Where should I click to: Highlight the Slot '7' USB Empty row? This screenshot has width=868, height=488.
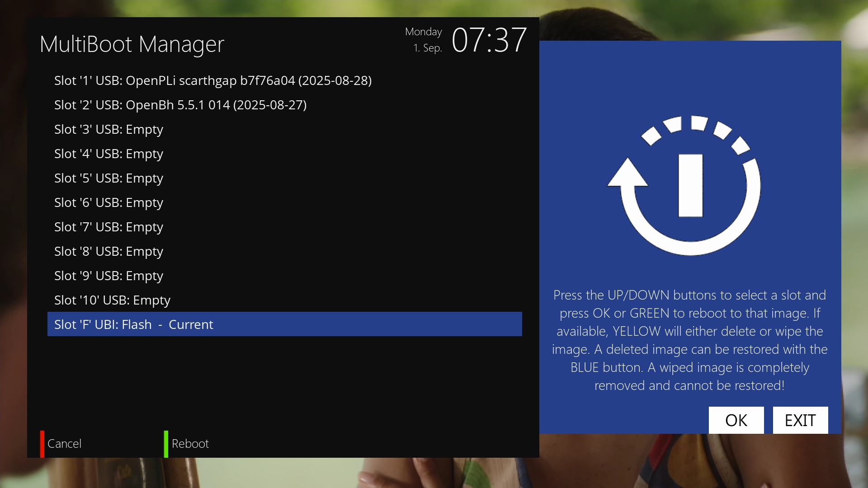tap(285, 227)
